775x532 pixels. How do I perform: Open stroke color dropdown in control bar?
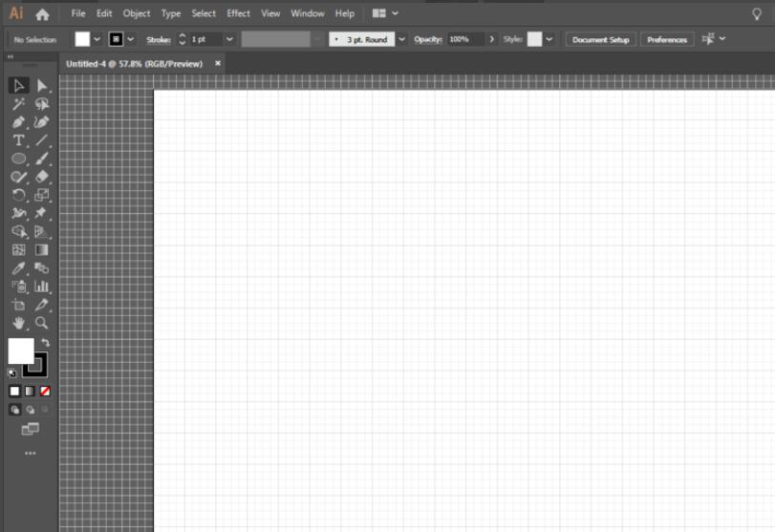131,39
